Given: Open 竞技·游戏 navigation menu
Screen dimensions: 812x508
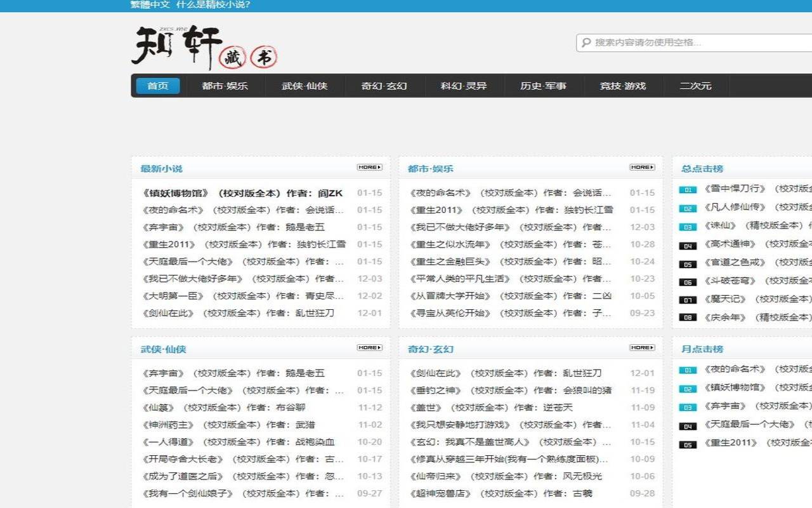Looking at the screenshot, I should (623, 86).
